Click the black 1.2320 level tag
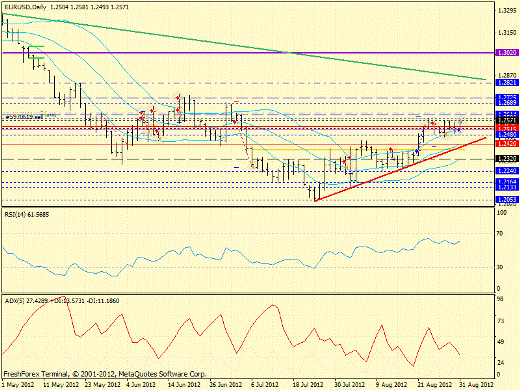The height and width of the screenshot is (390, 520). (507, 159)
